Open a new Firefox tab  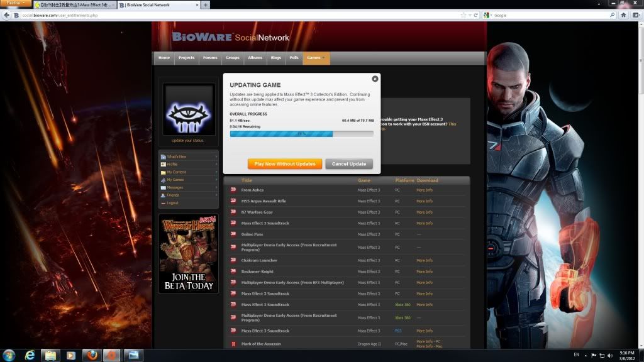tap(205, 5)
